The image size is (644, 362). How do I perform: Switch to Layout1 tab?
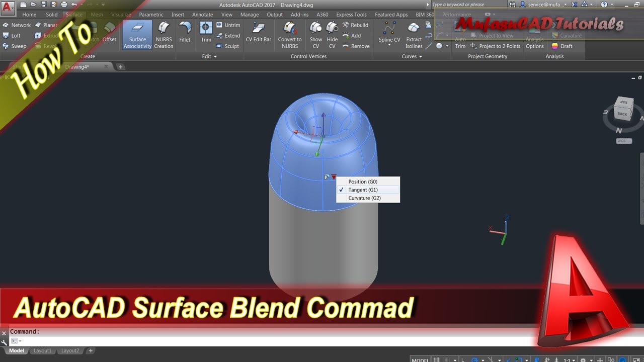(x=42, y=350)
